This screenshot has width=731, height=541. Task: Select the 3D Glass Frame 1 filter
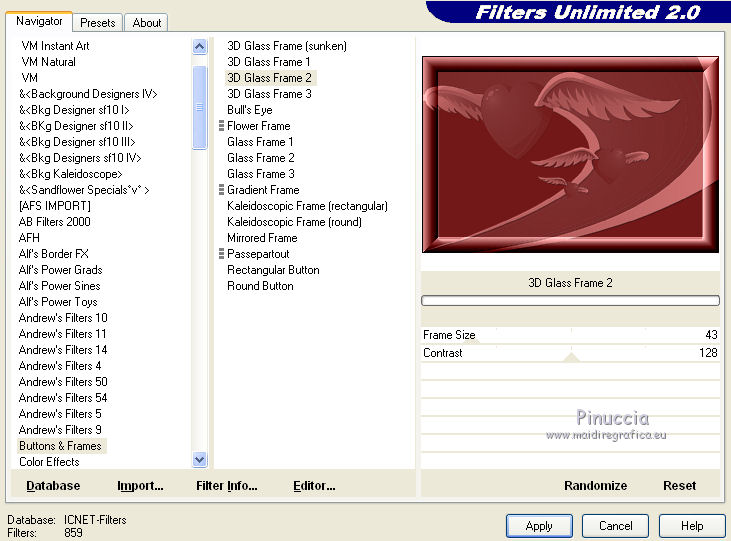(x=269, y=62)
